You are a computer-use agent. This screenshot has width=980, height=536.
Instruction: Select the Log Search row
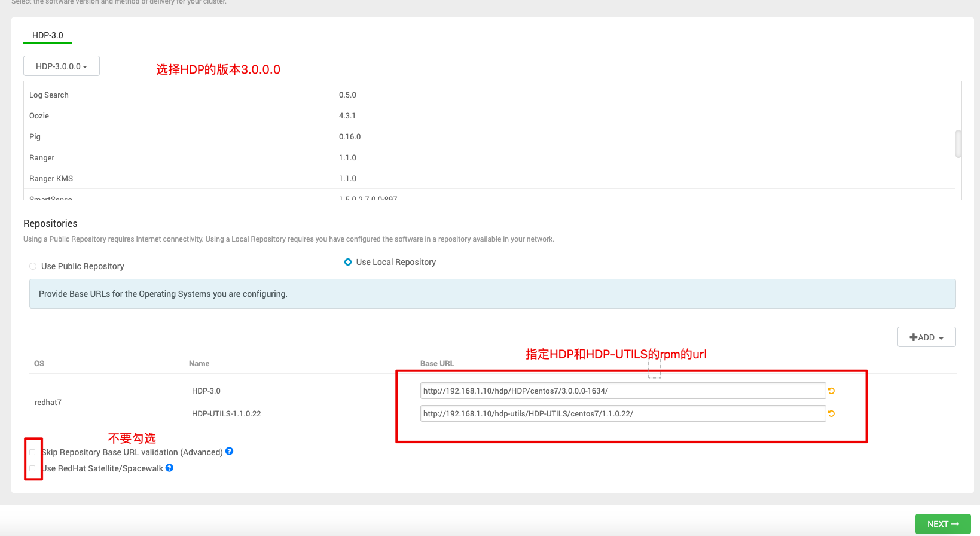pyautogui.click(x=489, y=95)
